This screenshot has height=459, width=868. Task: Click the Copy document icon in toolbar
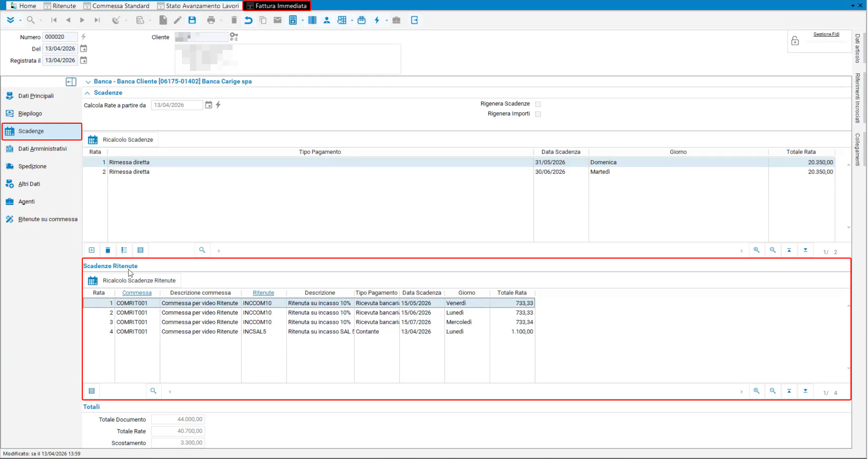[263, 20]
